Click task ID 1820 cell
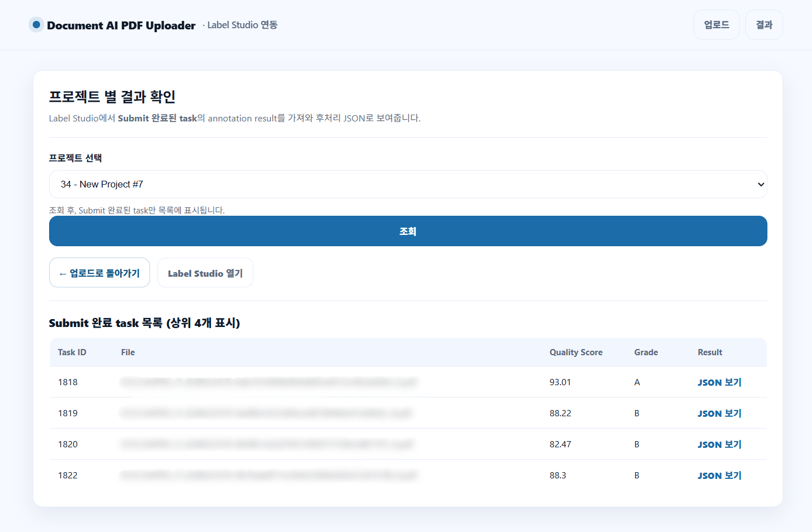This screenshot has height=532, width=812. (68, 444)
